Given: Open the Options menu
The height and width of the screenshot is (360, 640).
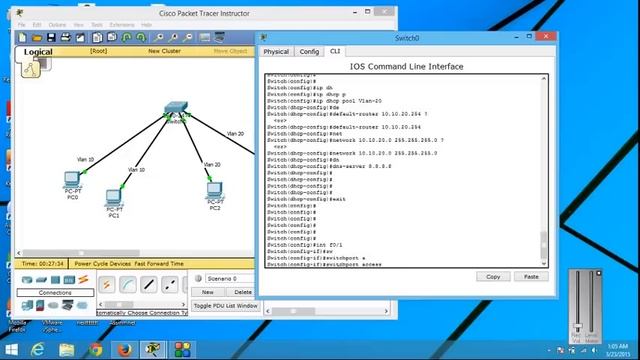Looking at the screenshot, I should click(57, 25).
